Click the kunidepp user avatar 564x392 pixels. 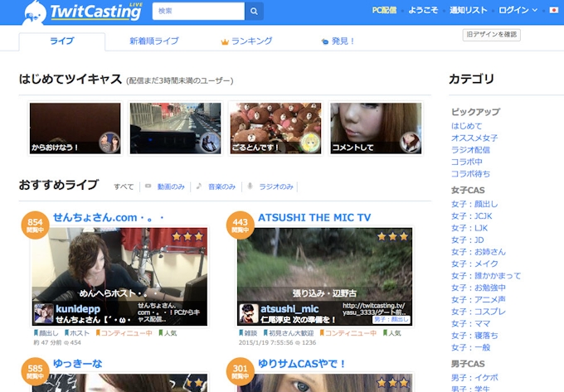click(x=44, y=313)
